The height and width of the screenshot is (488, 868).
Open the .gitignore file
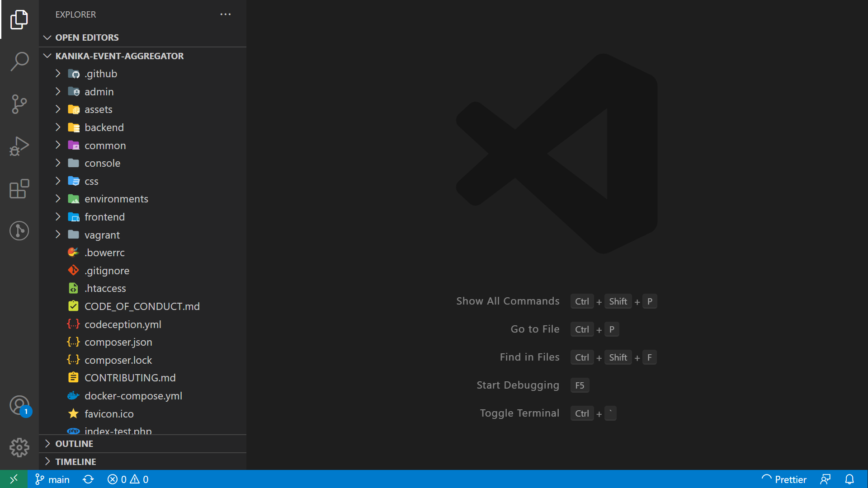click(x=143, y=271)
